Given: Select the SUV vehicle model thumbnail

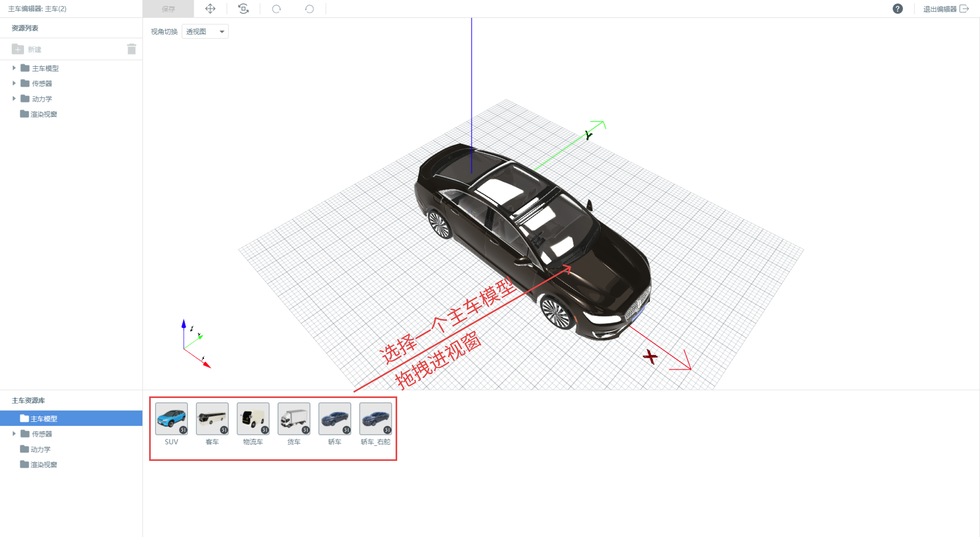Looking at the screenshot, I should [172, 419].
